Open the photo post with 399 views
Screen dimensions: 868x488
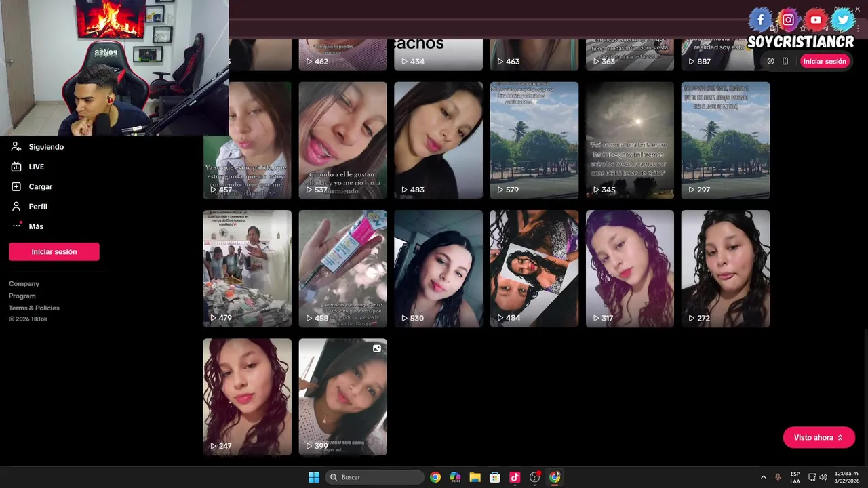(343, 397)
